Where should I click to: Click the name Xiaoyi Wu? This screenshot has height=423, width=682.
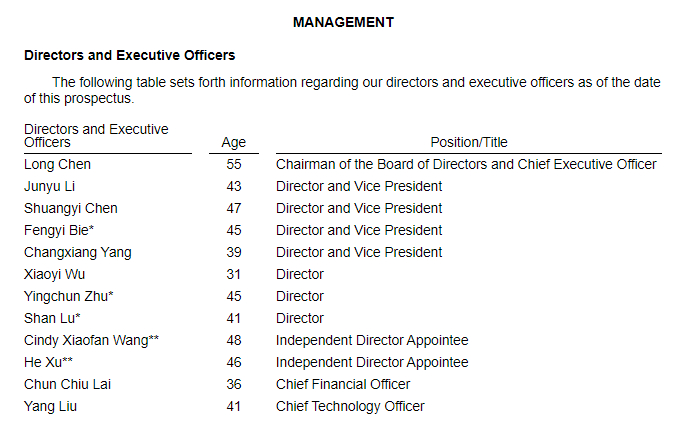click(54, 274)
